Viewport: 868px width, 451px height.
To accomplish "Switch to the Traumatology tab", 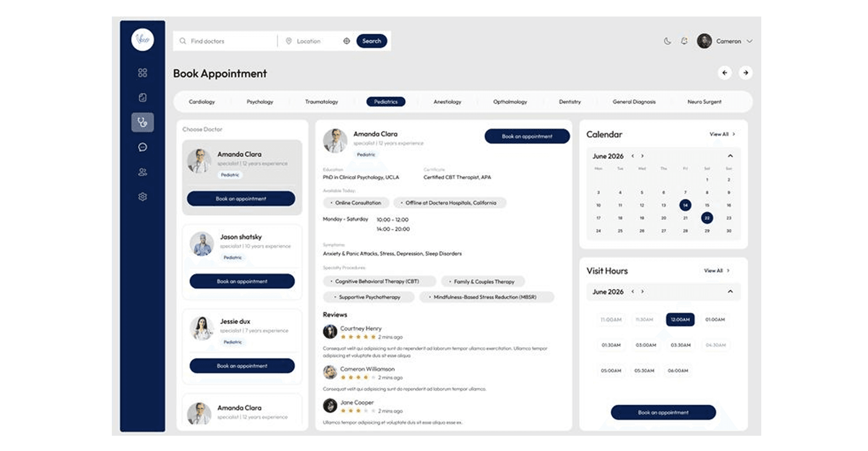I will click(x=322, y=102).
